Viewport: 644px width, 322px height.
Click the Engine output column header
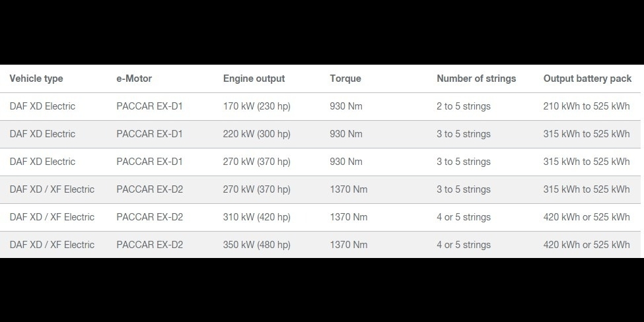(254, 79)
